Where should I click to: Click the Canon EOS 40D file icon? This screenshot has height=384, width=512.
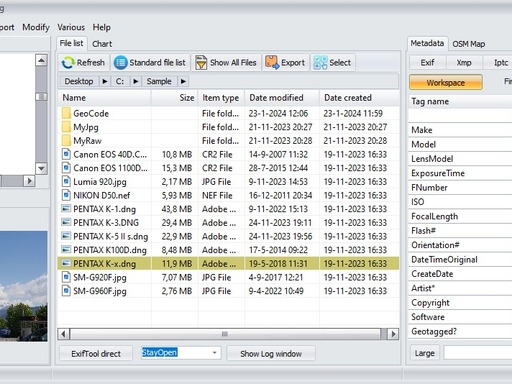point(66,154)
